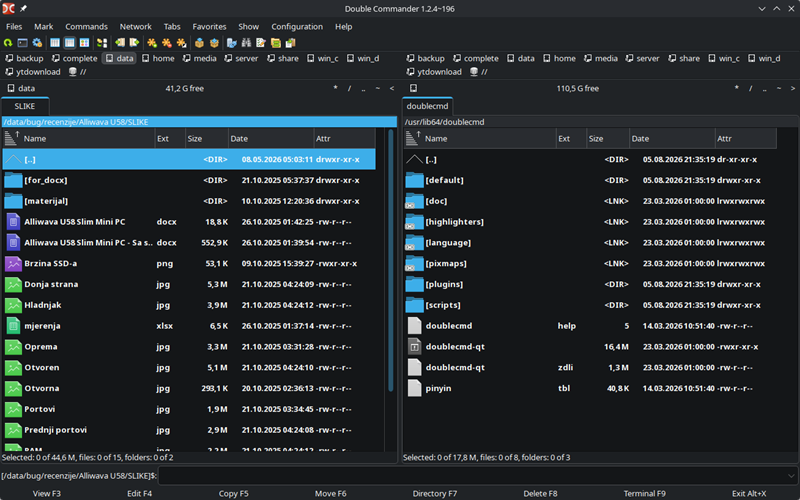The image size is (800, 500).
Task: Click the Terminal F9 button
Action: click(644, 493)
